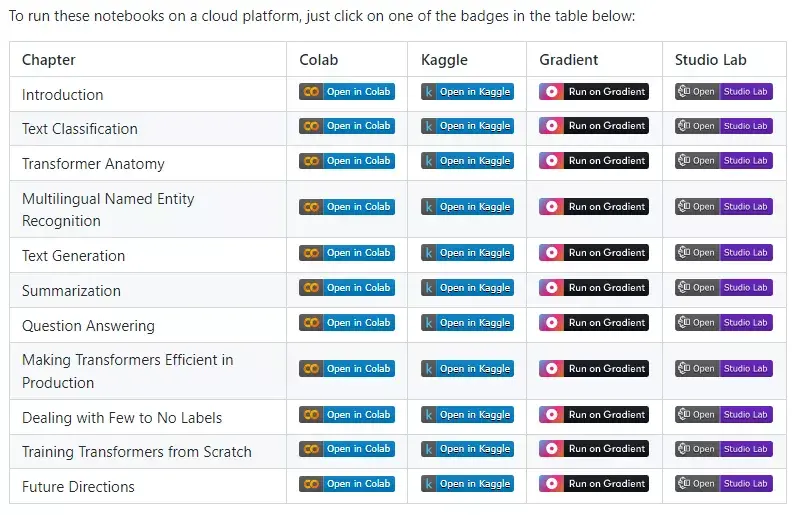This screenshot has width=798, height=515.
Task: Open Dealing with Few Labels in Colab
Action: click(x=347, y=415)
